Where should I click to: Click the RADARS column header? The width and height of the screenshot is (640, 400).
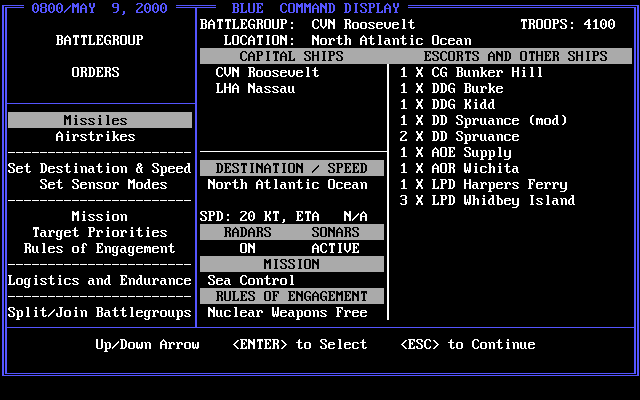(247, 232)
